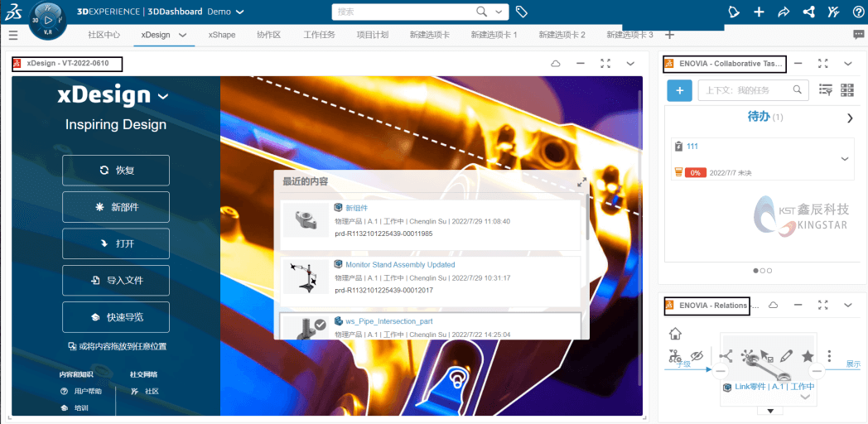Click the pencil edit icon in Relations widget
This screenshot has height=424, width=868.
click(787, 356)
